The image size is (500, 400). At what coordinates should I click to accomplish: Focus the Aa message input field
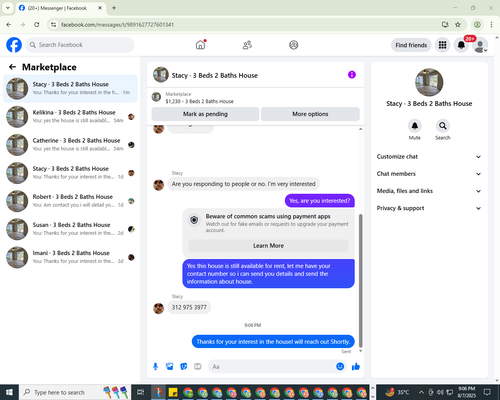pos(272,367)
